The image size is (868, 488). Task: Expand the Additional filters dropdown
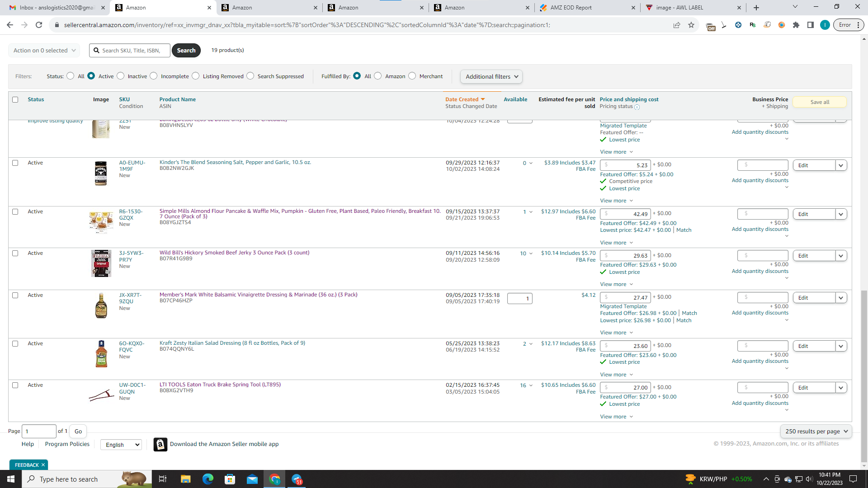491,76
